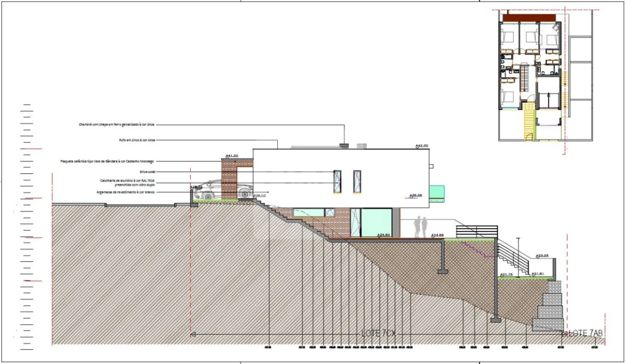Click the dark red roof strip in plan
The image size is (626, 364).
[529, 18]
